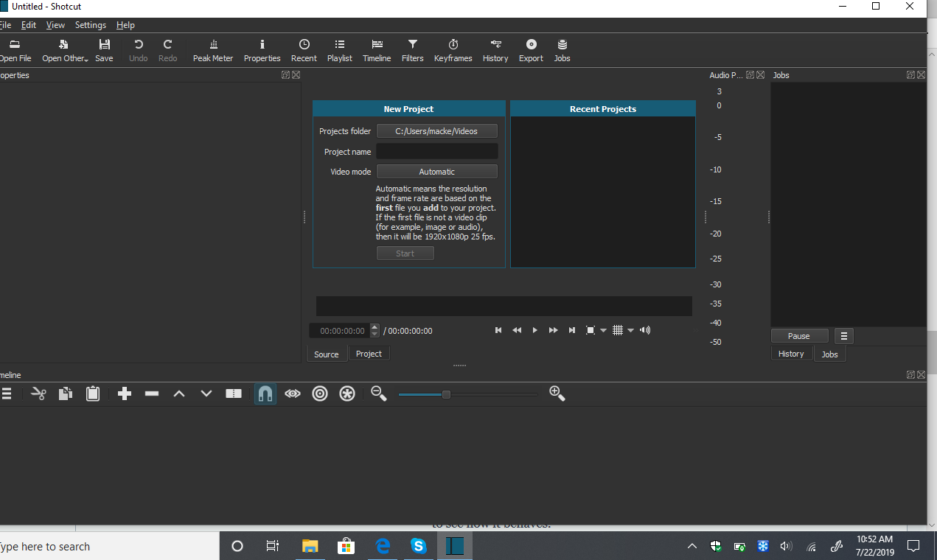Click the Undo toolbar button
This screenshot has height=560, width=937.
(x=138, y=50)
